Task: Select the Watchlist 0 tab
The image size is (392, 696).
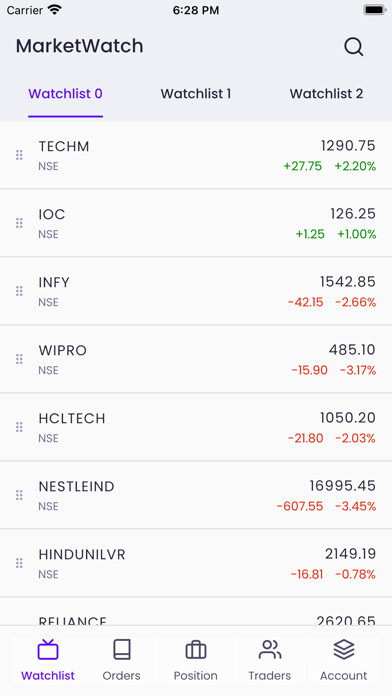Action: [x=65, y=94]
